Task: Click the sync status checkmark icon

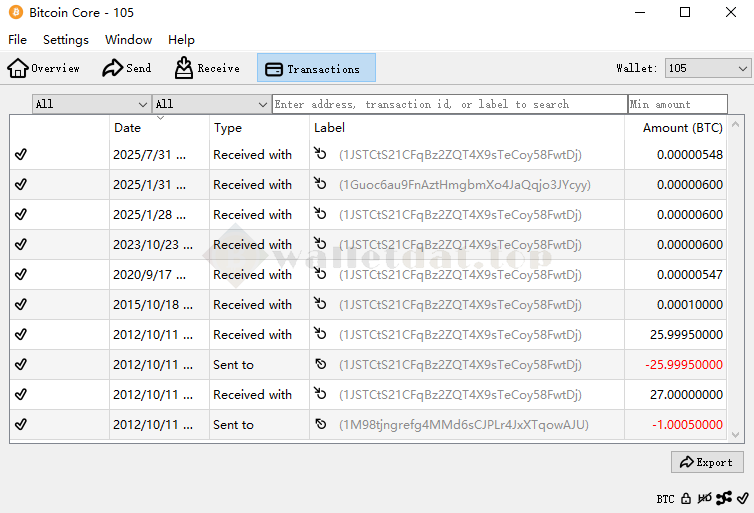Action: pos(742,498)
